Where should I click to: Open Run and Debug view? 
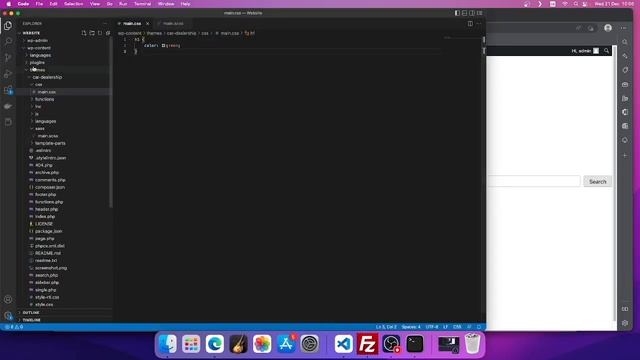coord(8,74)
